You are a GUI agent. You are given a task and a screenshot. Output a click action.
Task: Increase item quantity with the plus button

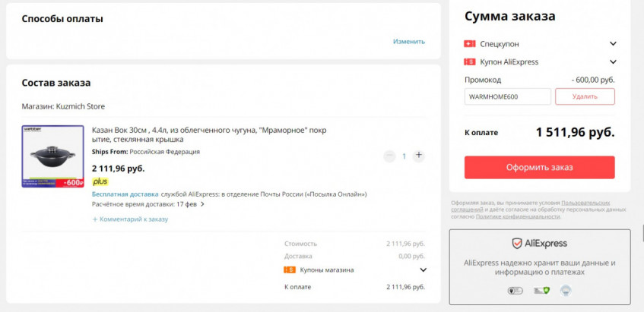pyautogui.click(x=419, y=156)
